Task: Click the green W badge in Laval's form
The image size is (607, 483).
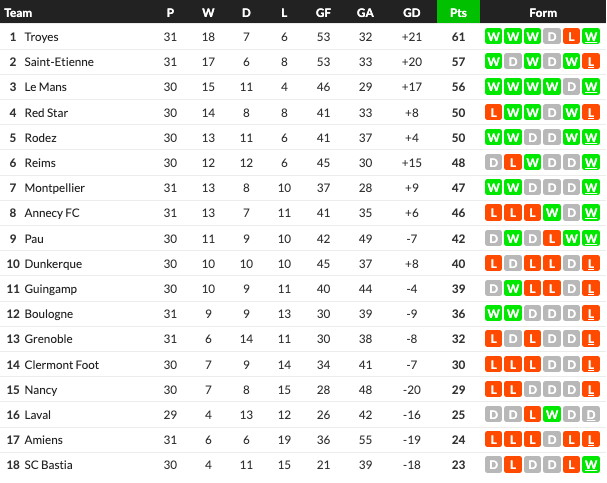Action: coord(553,414)
